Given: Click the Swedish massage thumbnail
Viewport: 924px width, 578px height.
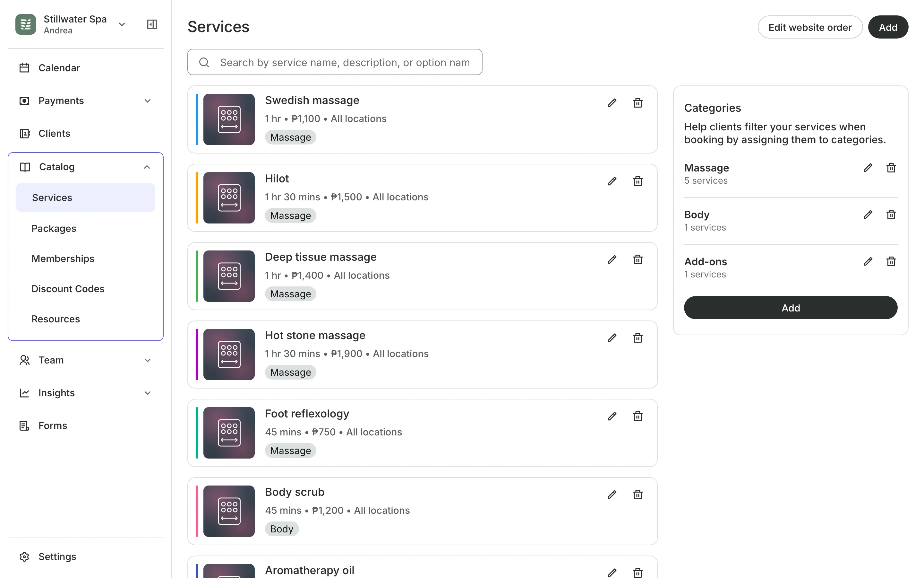Looking at the screenshot, I should pos(229,120).
